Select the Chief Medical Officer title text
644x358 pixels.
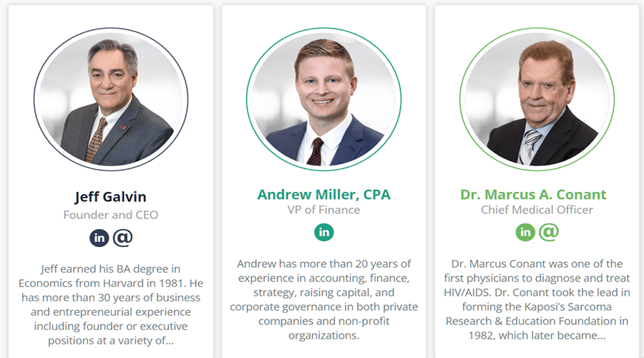click(x=537, y=210)
